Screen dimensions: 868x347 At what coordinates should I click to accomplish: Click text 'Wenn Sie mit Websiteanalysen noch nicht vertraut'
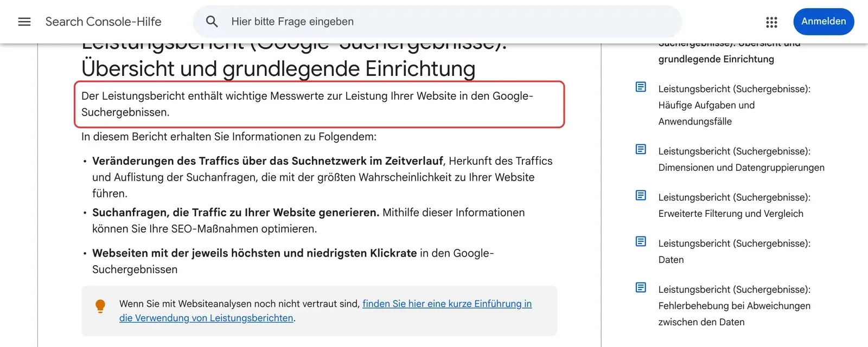click(x=239, y=304)
